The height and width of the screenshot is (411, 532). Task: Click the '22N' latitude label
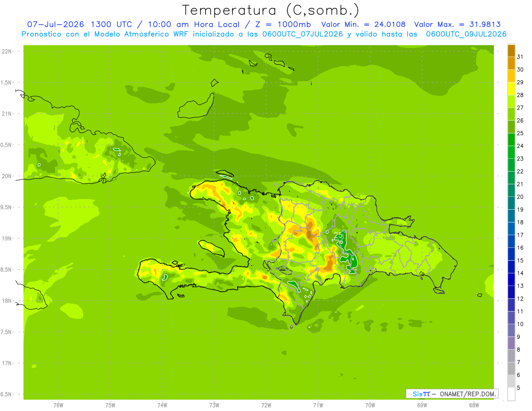pyautogui.click(x=7, y=51)
